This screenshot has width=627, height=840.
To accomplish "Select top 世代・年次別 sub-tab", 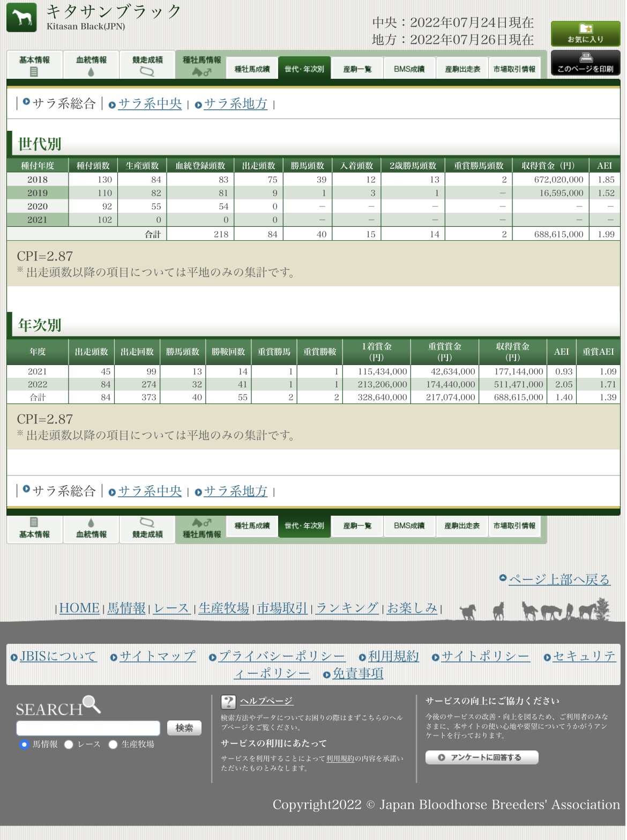I will click(304, 69).
